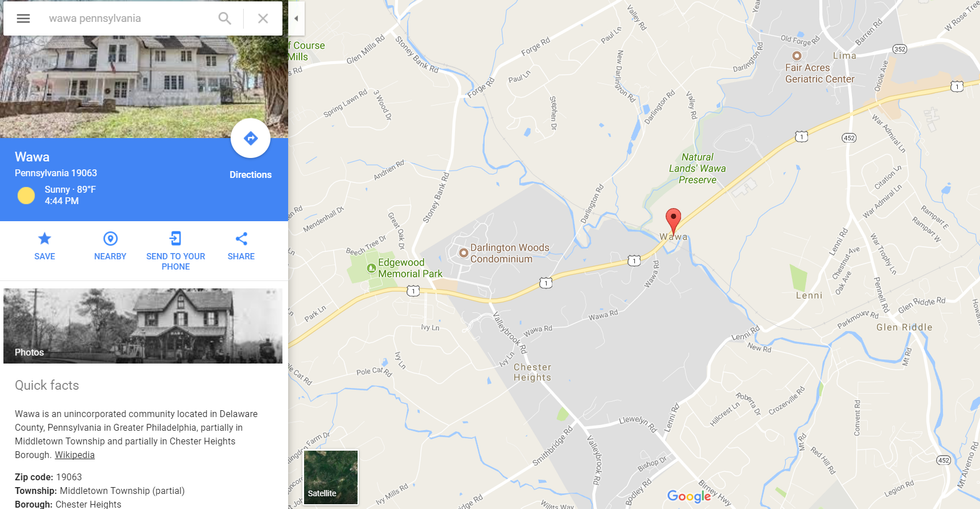Viewport: 980px width, 509px height.
Task: Click the Nearby location icon
Action: (110, 238)
